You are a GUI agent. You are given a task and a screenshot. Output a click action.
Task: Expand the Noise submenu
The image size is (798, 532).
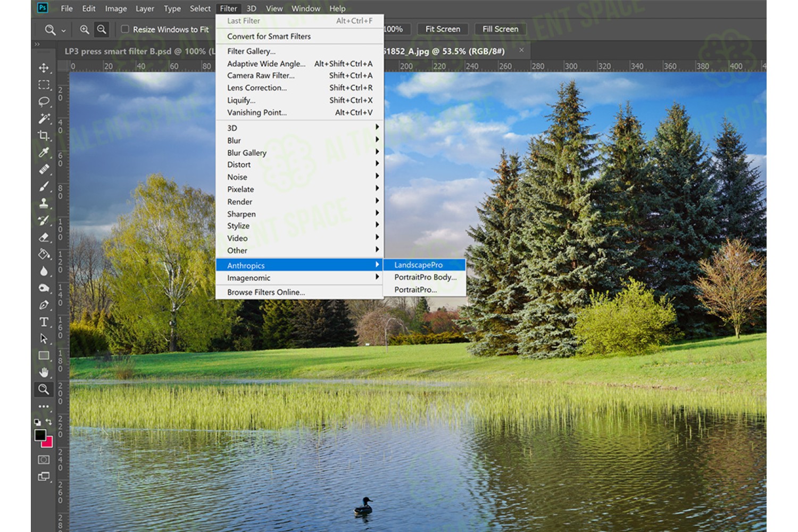coord(300,177)
